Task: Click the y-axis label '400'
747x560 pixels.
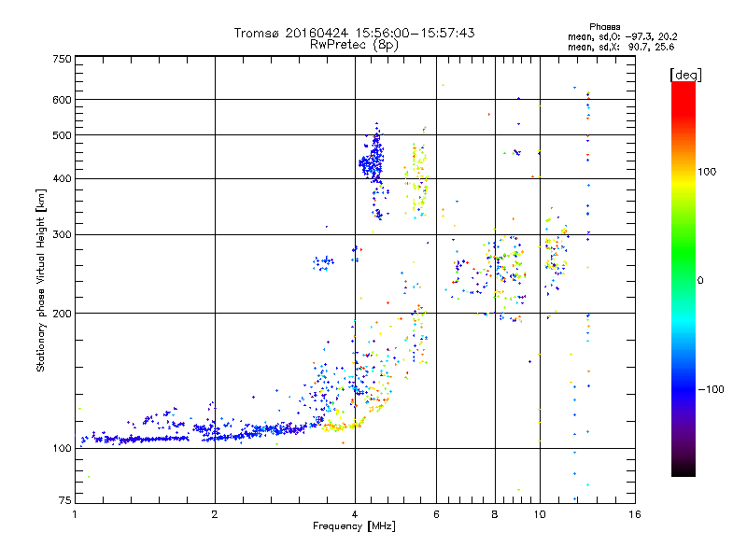Action: click(62, 179)
